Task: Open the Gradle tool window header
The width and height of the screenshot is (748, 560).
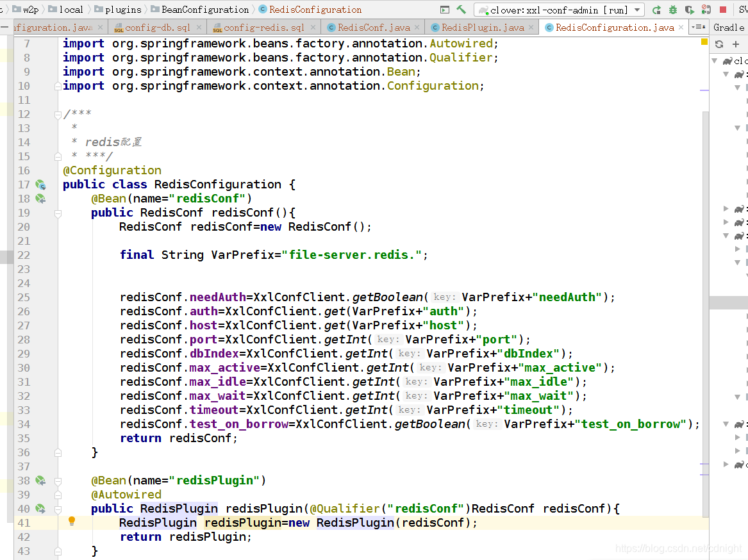Action: coord(729,28)
